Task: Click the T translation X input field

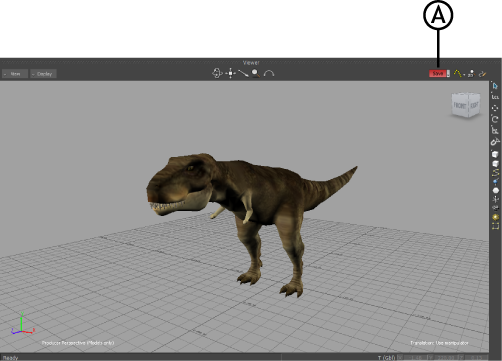Action: click(415, 358)
